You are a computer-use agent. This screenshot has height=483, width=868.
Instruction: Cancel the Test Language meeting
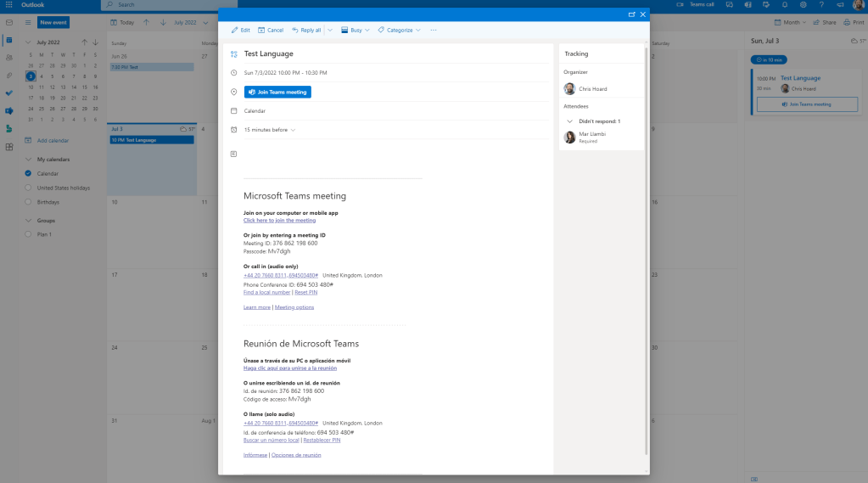[x=271, y=30]
